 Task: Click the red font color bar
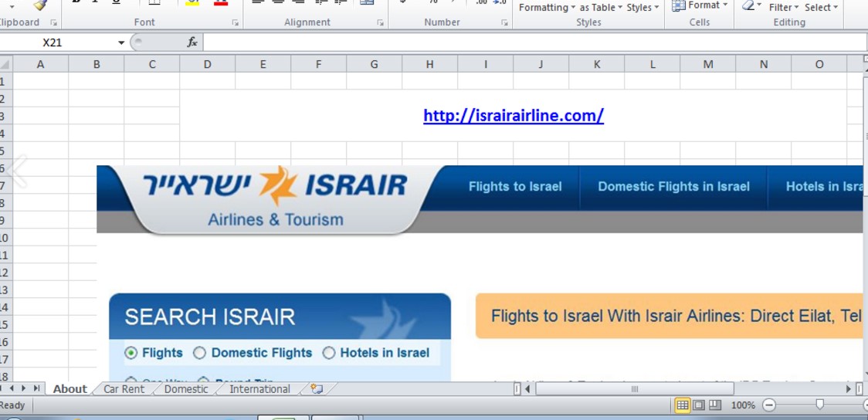click(221, 3)
